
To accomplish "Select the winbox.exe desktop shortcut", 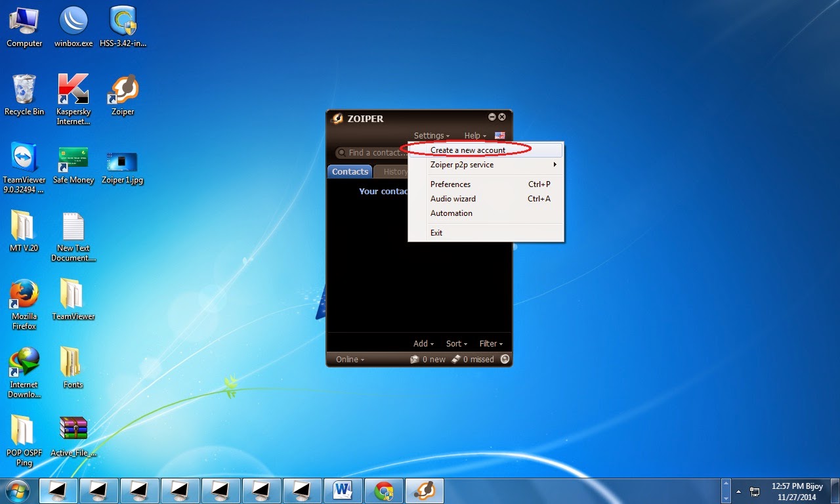I will pos(73,28).
